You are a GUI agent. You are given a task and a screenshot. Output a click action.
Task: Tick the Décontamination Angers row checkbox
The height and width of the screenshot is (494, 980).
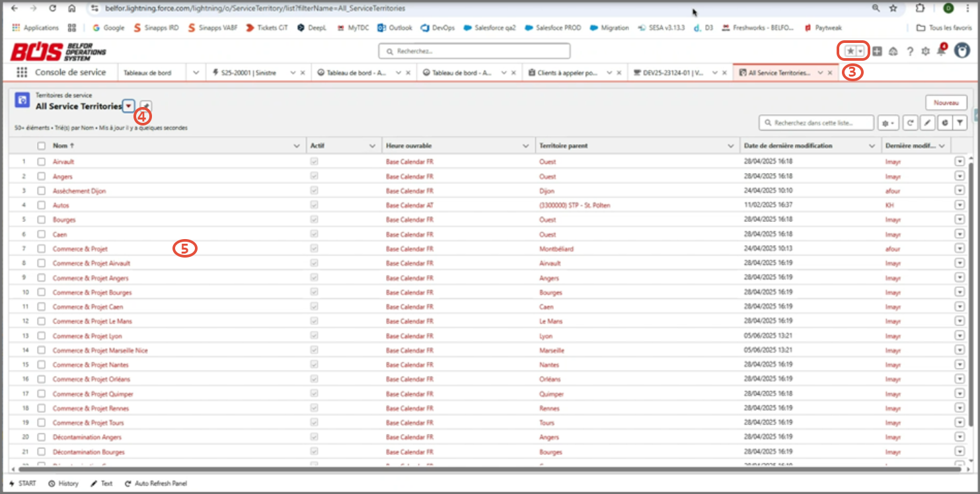click(x=42, y=437)
